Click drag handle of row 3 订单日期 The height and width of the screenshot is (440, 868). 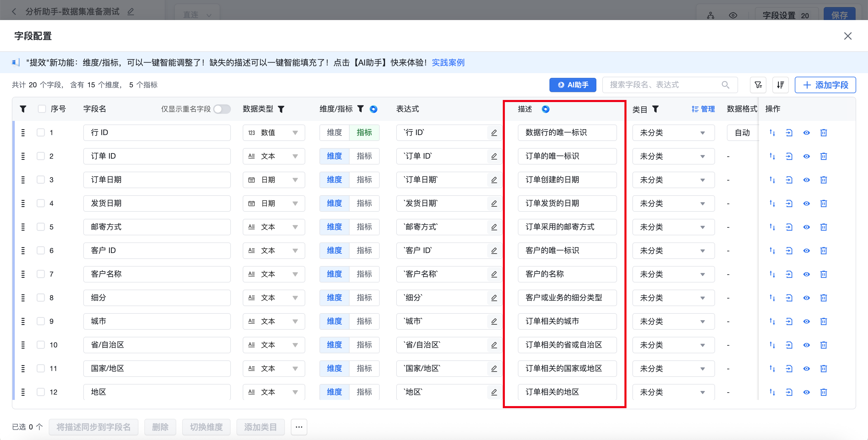point(23,180)
